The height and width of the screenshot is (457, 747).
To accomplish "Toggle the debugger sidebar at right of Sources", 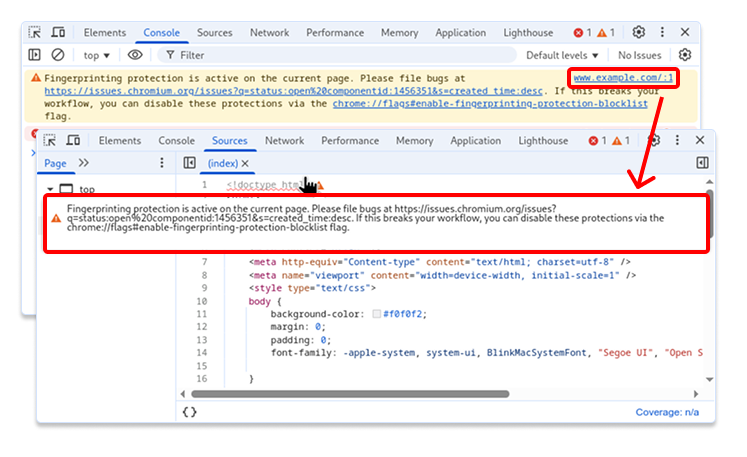I will 702,163.
